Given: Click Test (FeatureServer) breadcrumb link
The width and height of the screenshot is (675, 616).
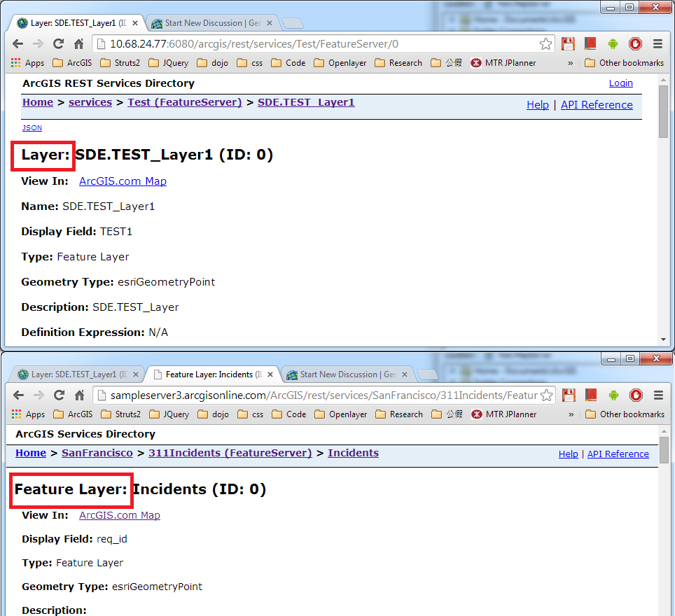Looking at the screenshot, I should coord(185,102).
